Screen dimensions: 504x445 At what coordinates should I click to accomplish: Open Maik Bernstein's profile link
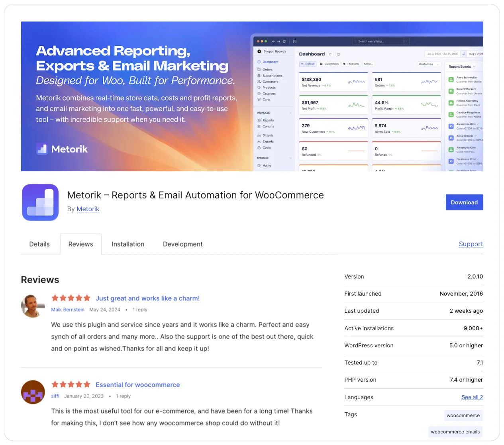point(68,310)
